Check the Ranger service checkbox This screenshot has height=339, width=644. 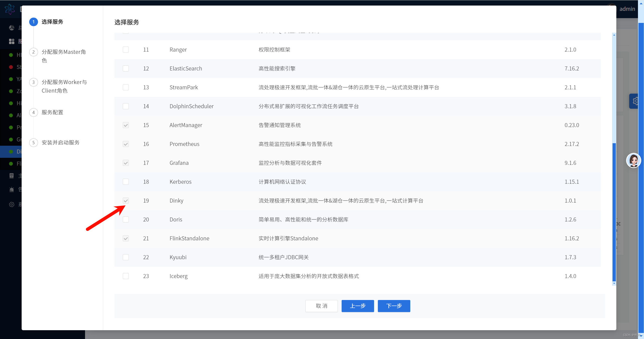(x=126, y=50)
